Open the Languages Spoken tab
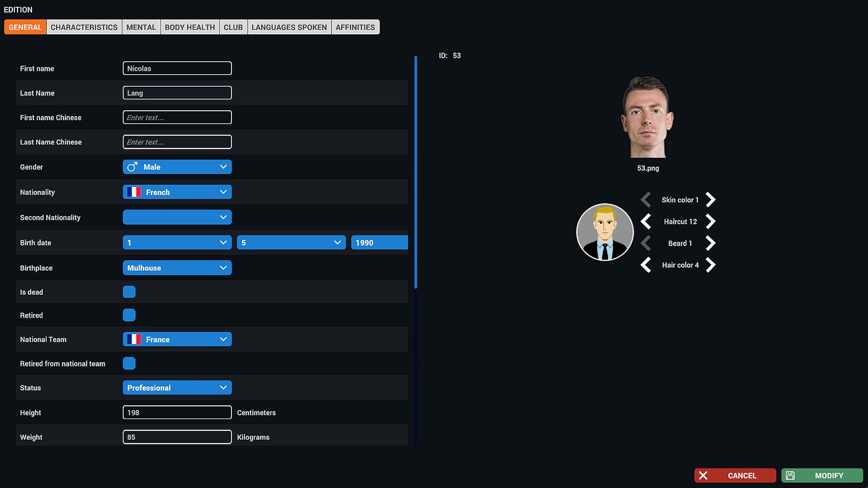This screenshot has height=488, width=868. click(289, 27)
